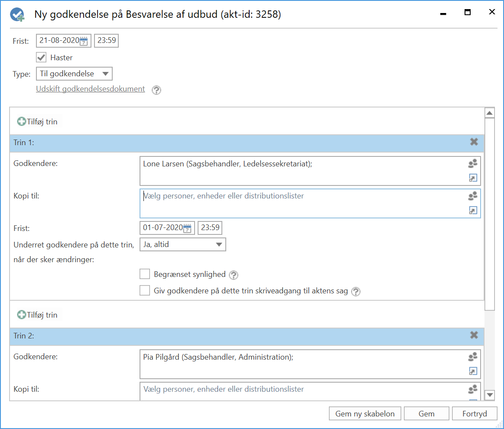Viewport: 504px width, 429px height.
Task: Show help for skriveadgang til aktens sag
Action: click(x=356, y=292)
